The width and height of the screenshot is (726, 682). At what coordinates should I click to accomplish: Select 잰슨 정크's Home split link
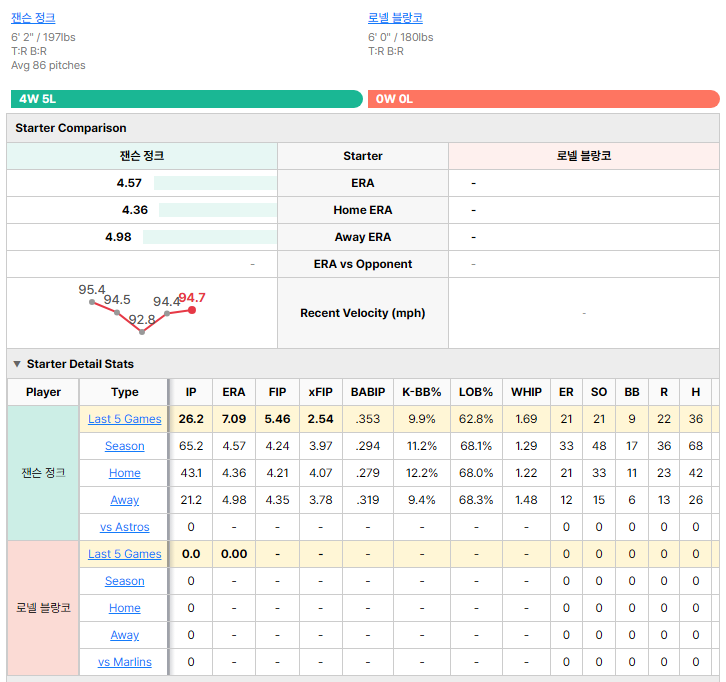click(125, 473)
